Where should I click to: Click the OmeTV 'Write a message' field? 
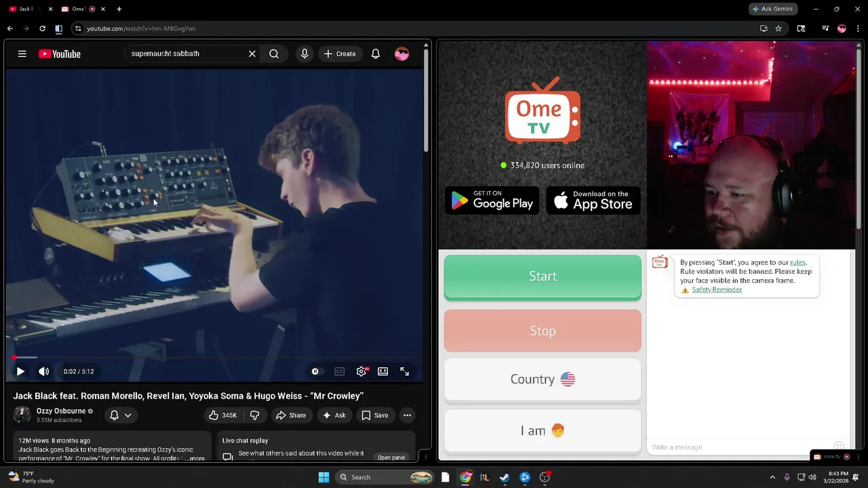coord(739,447)
